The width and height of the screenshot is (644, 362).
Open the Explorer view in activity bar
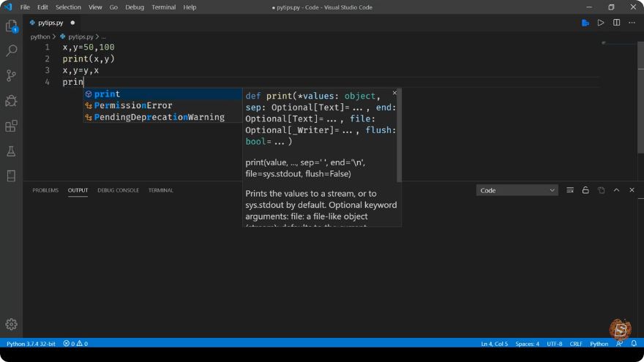(11, 26)
